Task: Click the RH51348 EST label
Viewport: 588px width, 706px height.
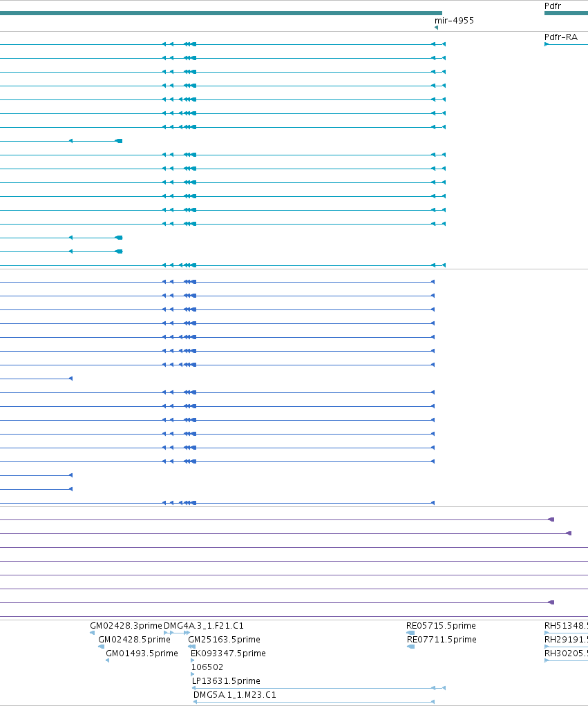Action: 566,625
